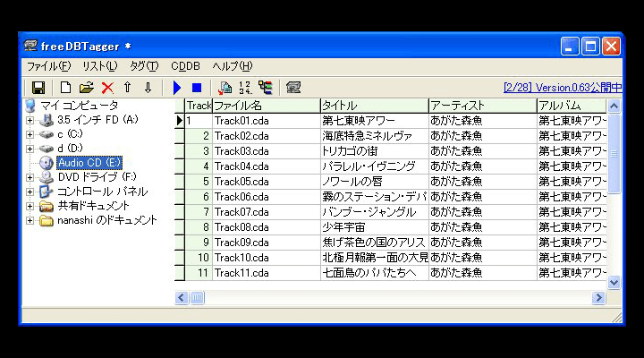Viewport: 644px width, 358px height.
Task: Select Audio CD (E:) in drive tree
Action: point(89,163)
